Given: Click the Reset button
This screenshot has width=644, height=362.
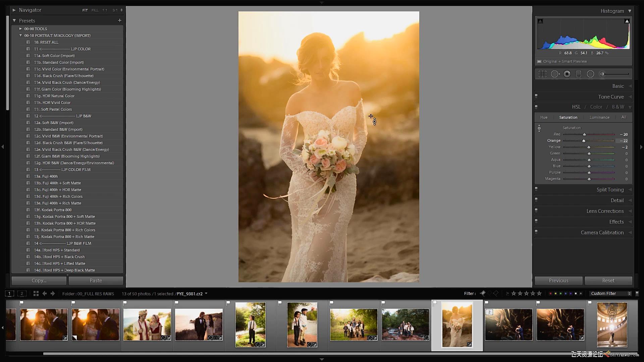Looking at the screenshot, I should tap(608, 281).
